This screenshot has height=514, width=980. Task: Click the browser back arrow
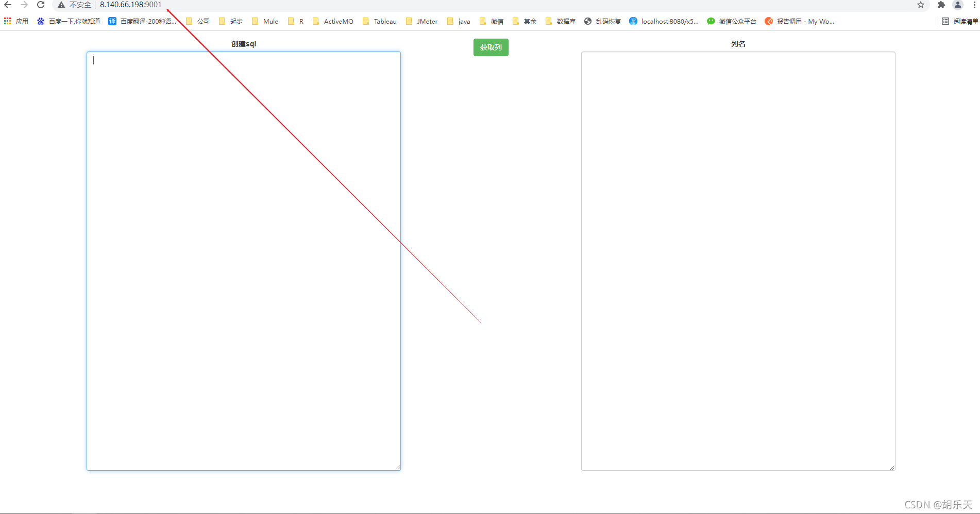point(8,5)
